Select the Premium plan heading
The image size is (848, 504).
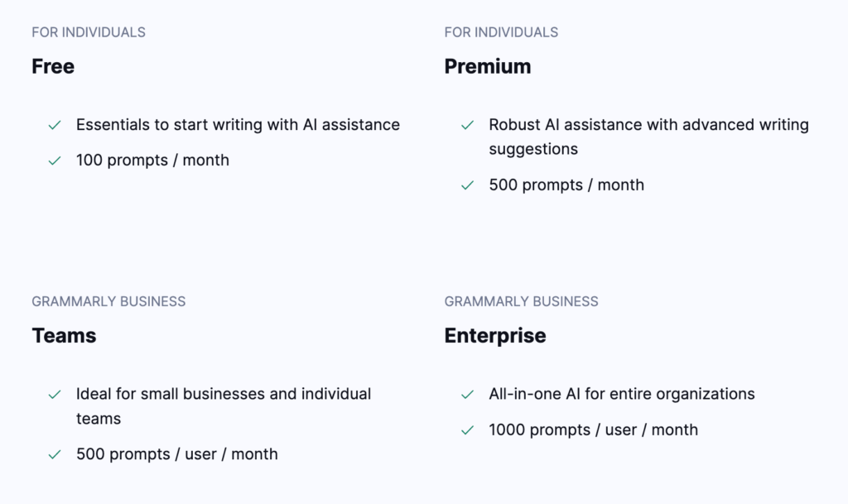click(x=488, y=66)
